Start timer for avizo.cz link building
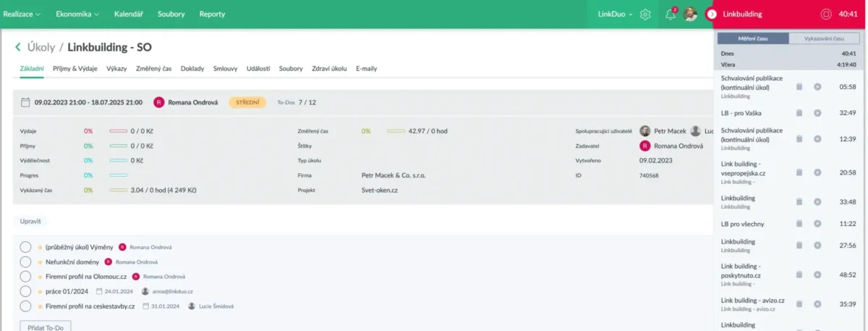The width and height of the screenshot is (868, 331). [817, 304]
